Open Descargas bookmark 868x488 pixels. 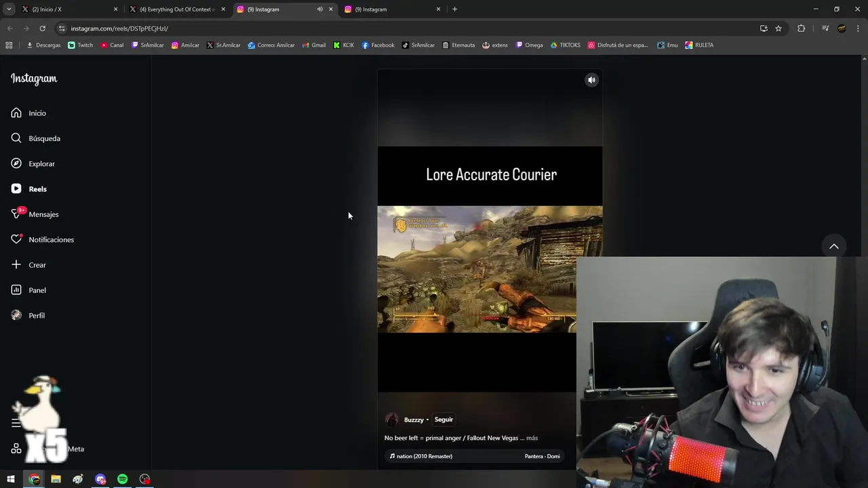coord(43,45)
